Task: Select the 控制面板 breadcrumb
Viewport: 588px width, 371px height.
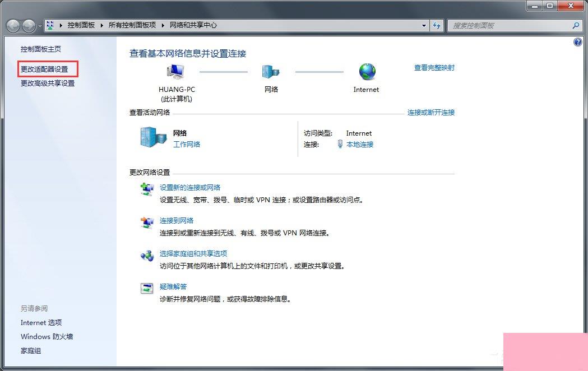Action: click(81, 25)
